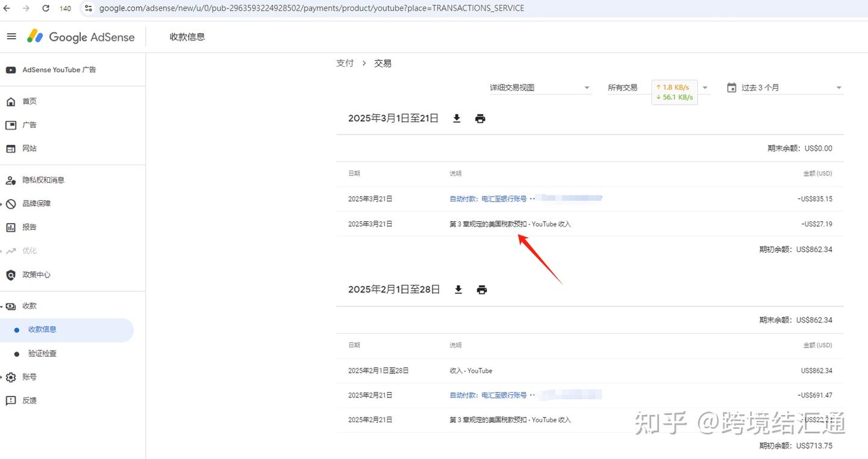The image size is (868, 459).
Task: Download the 2025年3月1日至21日 statement
Action: tap(457, 119)
